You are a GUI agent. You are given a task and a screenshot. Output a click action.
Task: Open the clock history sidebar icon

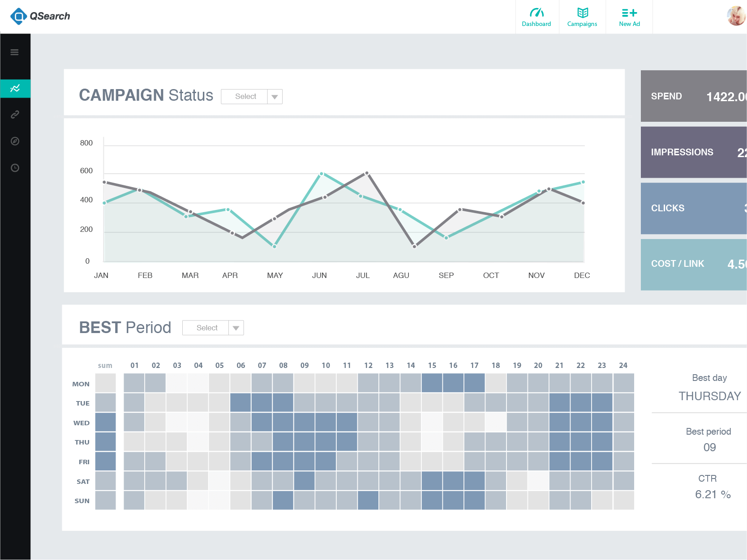15,168
